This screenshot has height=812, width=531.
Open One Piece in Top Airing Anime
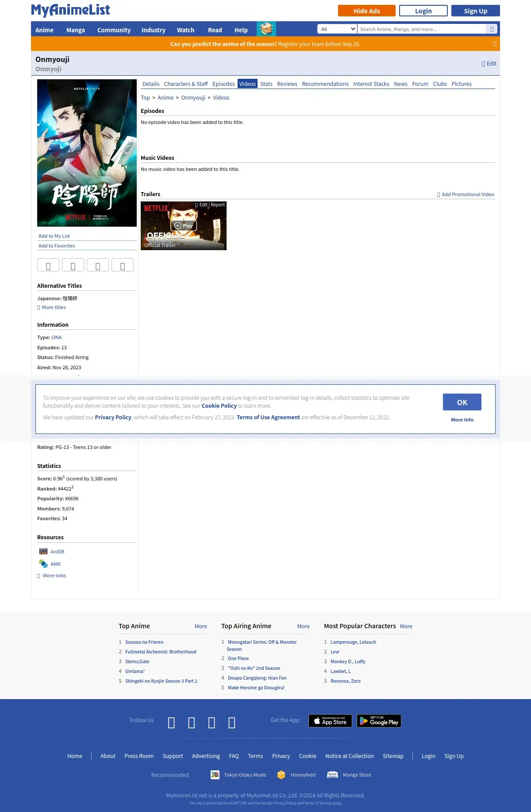(238, 658)
